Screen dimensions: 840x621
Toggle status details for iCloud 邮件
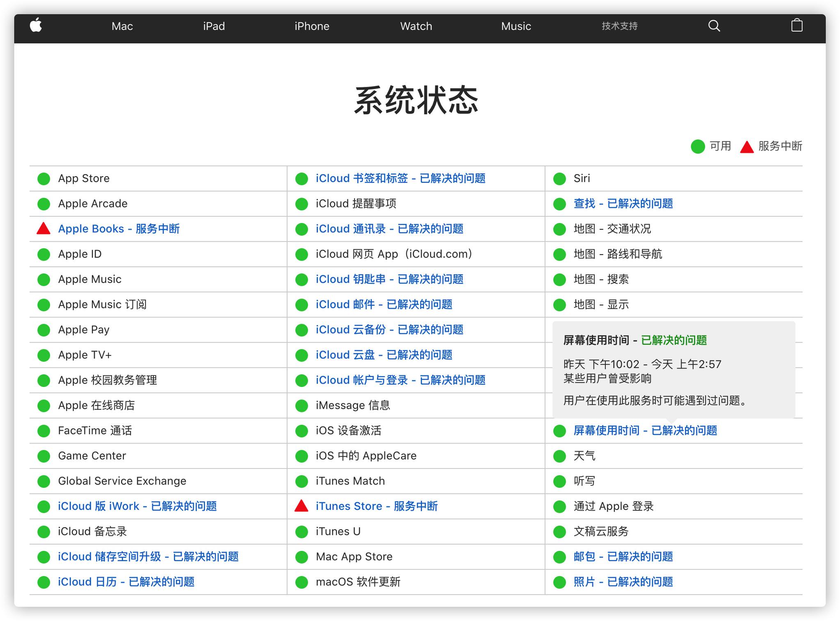(384, 305)
